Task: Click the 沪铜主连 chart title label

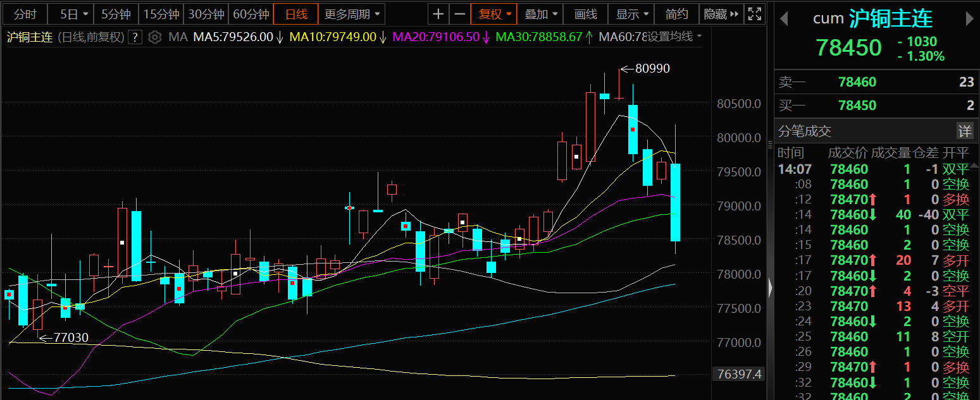Action: tap(31, 37)
